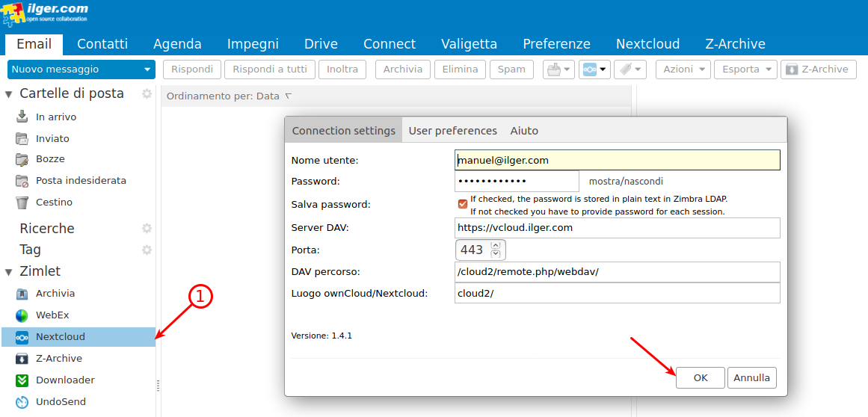Click the Posta indesiderata folder icon

click(22, 181)
